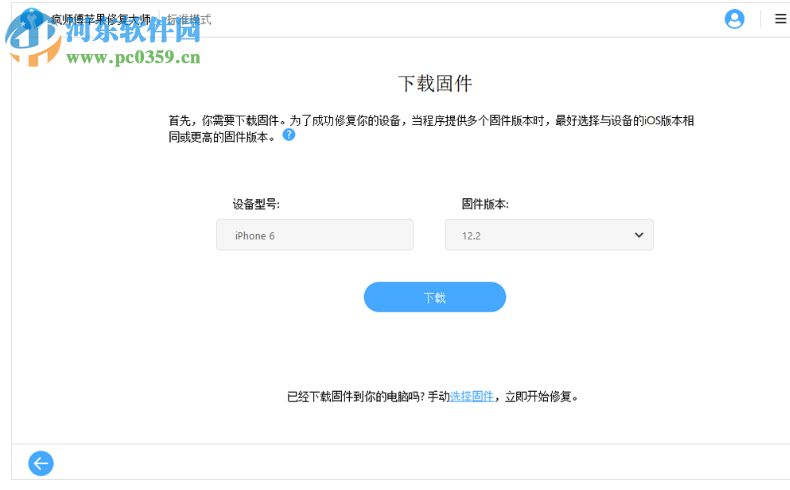Go back using the blue arrow button
The width and height of the screenshot is (790, 490).
(x=41, y=463)
